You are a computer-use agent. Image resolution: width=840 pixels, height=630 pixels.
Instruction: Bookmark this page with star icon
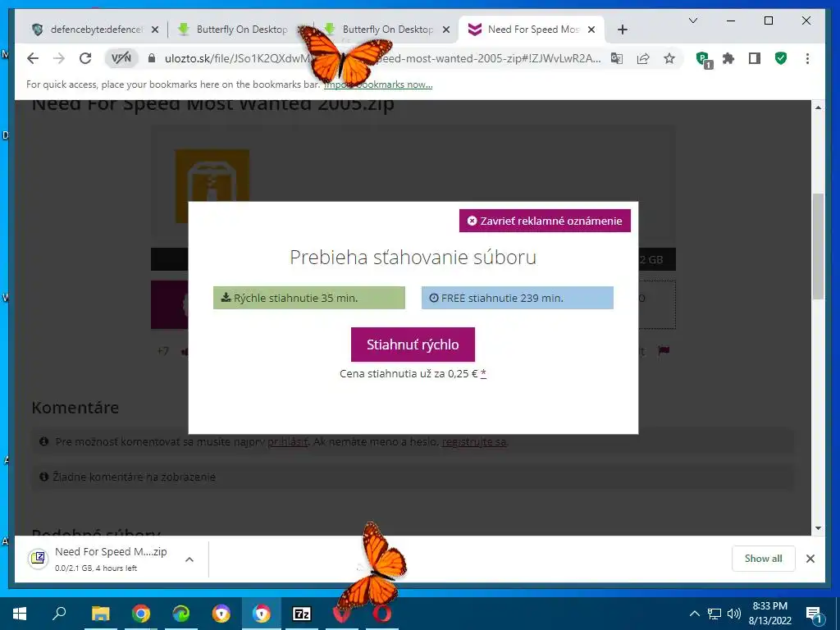point(669,58)
